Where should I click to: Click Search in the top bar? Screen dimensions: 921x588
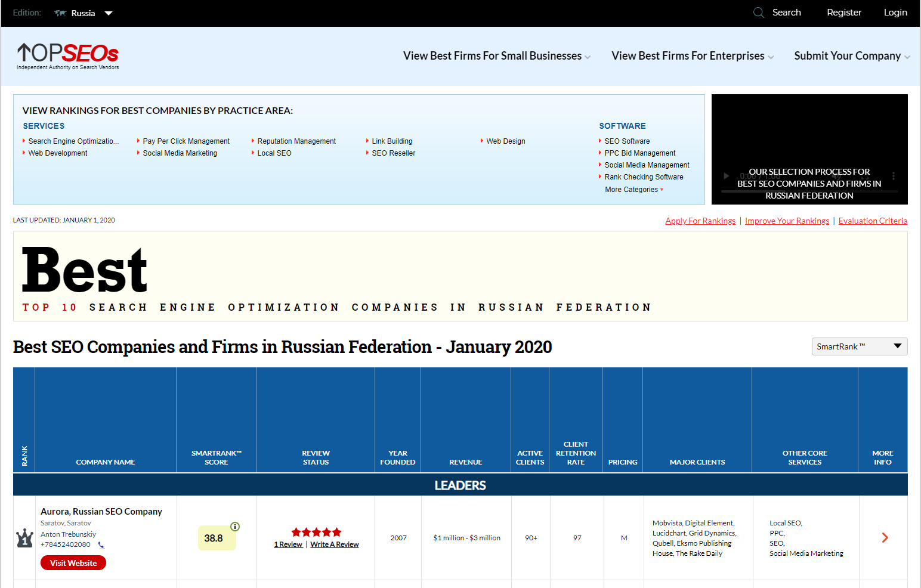(786, 13)
